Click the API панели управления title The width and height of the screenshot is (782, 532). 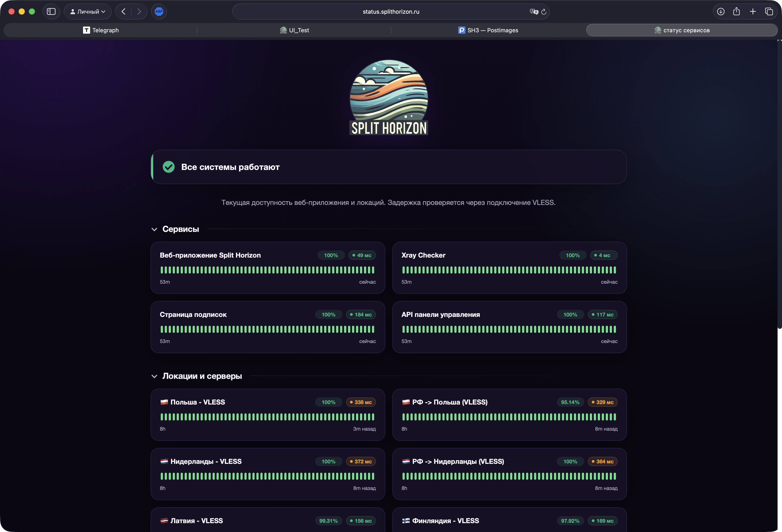(x=440, y=314)
